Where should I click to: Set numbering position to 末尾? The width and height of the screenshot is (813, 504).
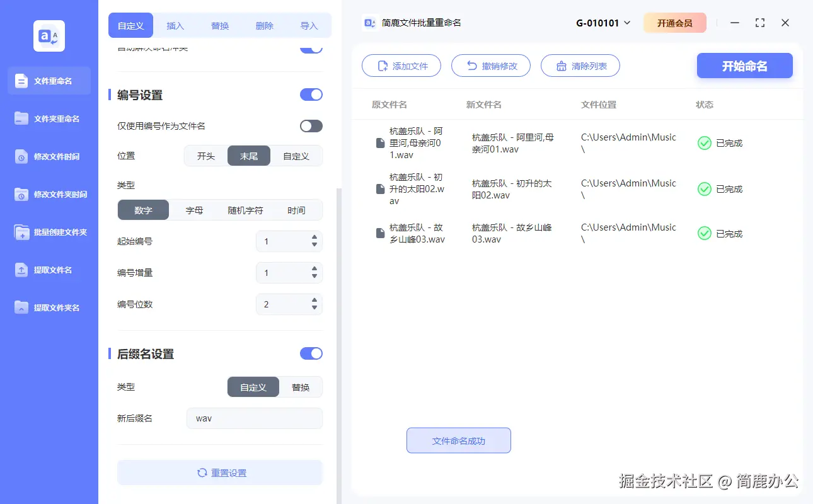pyautogui.click(x=249, y=156)
